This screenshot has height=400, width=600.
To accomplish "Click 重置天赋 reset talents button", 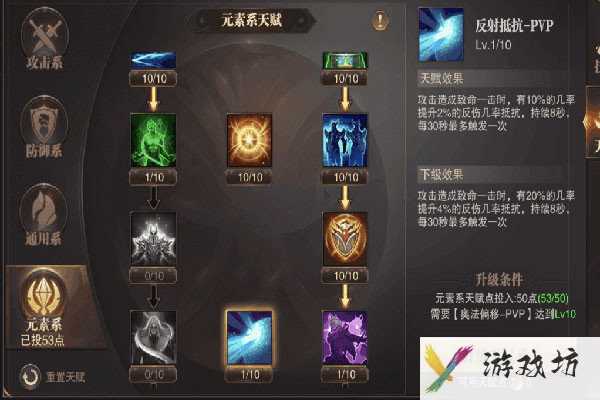I will [52, 377].
